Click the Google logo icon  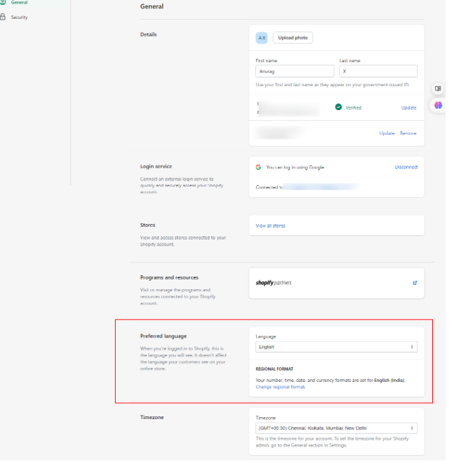(258, 167)
